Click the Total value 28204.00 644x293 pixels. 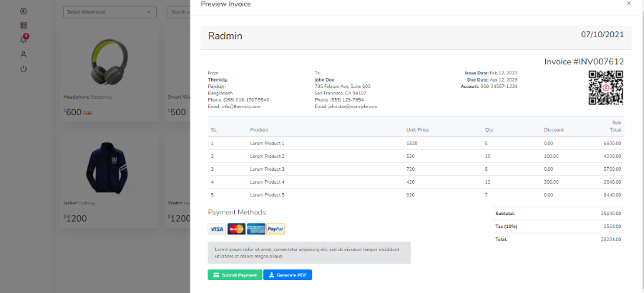(611, 239)
